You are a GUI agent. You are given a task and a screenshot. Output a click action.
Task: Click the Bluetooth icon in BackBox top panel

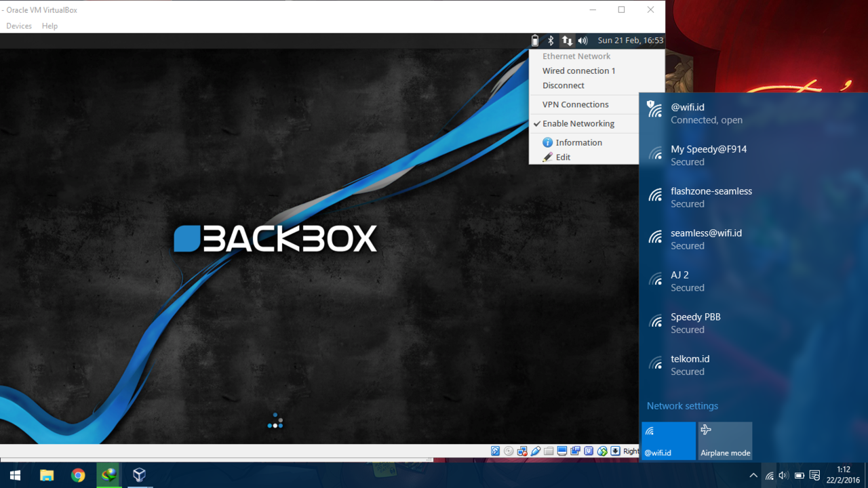click(x=551, y=41)
